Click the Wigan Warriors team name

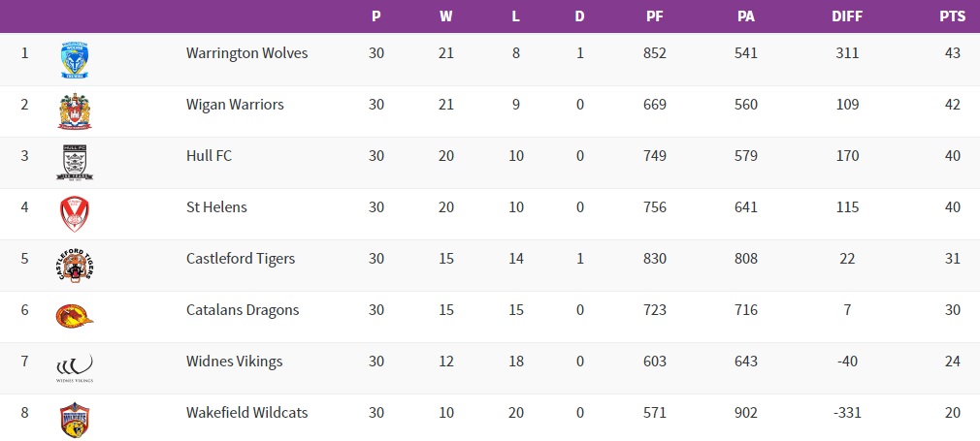pyautogui.click(x=235, y=105)
